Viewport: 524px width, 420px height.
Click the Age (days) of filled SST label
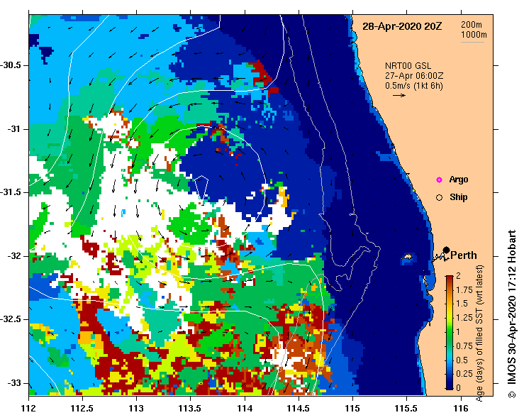[x=479, y=333]
